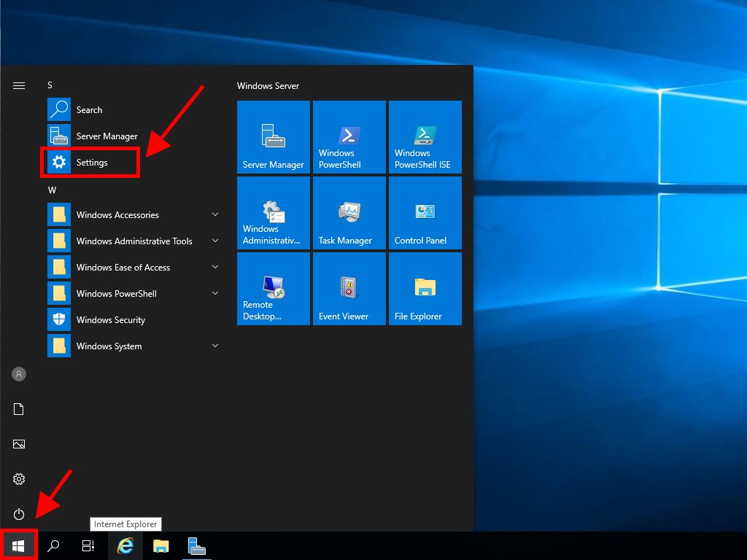
Task: Launch the Windows PowerShell tile
Action: 349,136
